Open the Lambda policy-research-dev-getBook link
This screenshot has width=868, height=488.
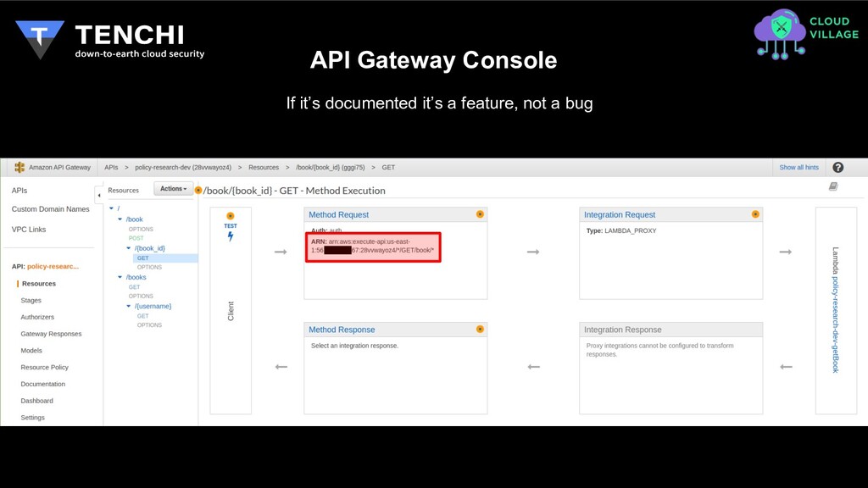point(835,323)
